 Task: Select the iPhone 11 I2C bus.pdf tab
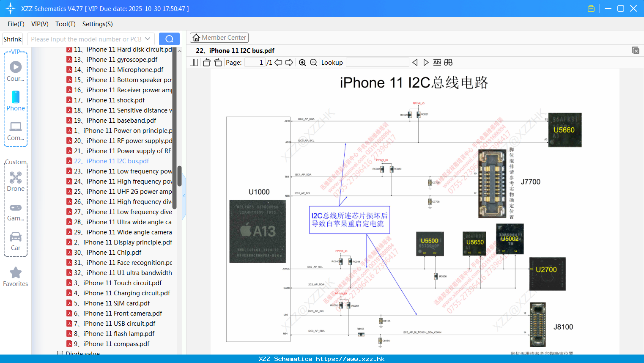(x=235, y=51)
